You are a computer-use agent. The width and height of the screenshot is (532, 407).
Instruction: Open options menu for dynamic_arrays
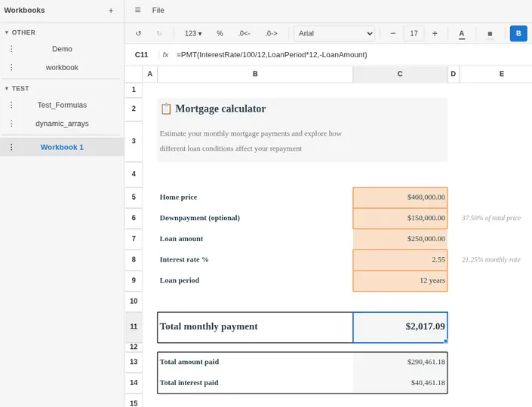[11, 124]
